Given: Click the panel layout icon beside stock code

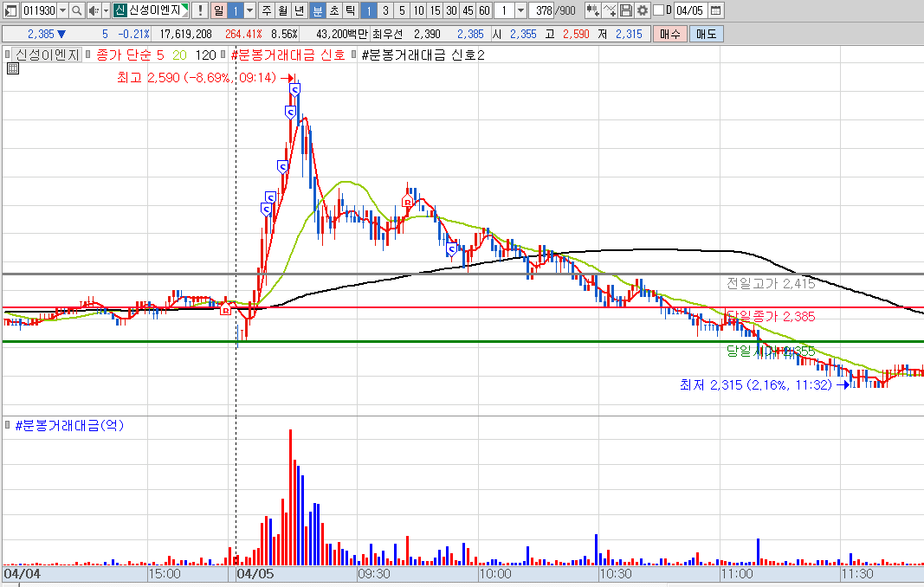Looking at the screenshot, I should click(11, 10).
